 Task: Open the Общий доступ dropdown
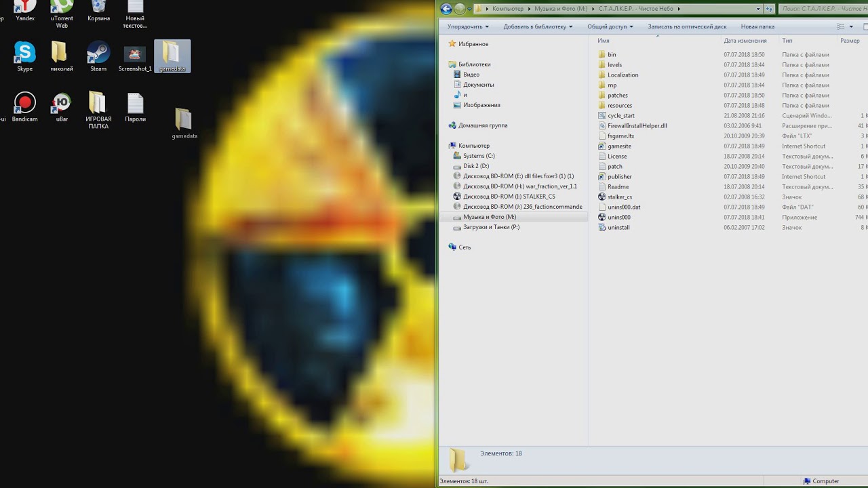point(610,27)
